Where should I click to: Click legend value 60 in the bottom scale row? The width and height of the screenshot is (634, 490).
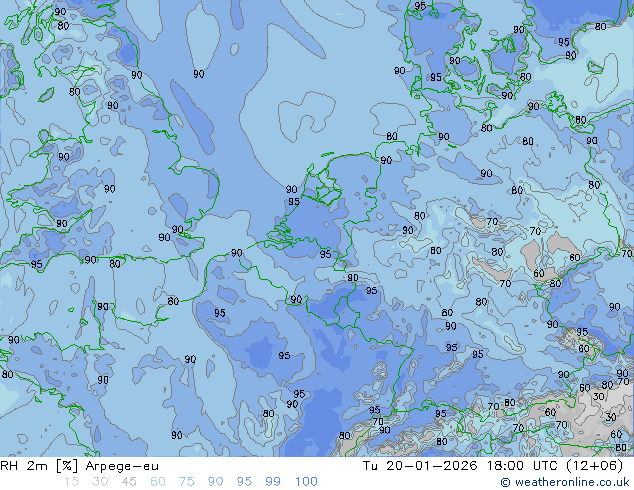point(158,482)
